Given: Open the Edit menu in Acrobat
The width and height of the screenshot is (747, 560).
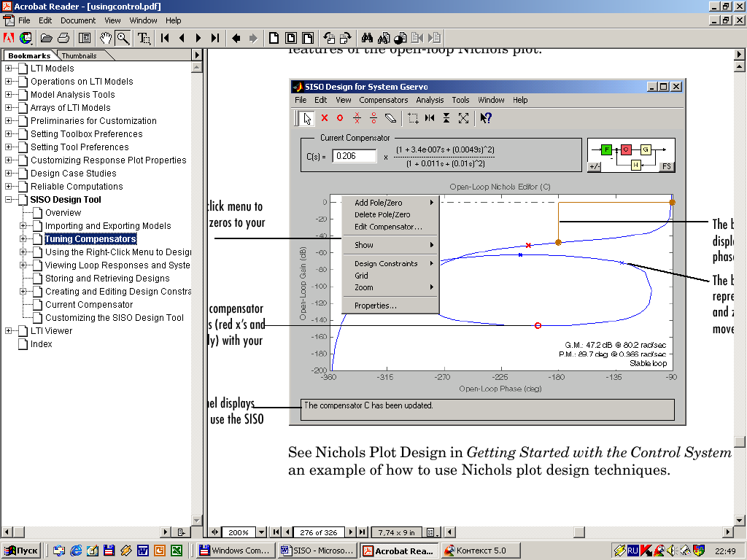Looking at the screenshot, I should (45, 20).
